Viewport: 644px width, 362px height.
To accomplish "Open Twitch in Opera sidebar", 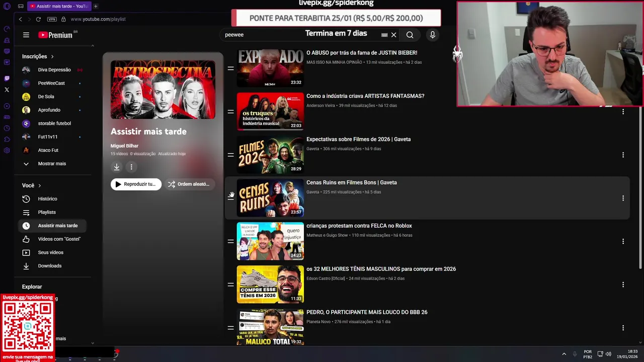I will tap(7, 78).
